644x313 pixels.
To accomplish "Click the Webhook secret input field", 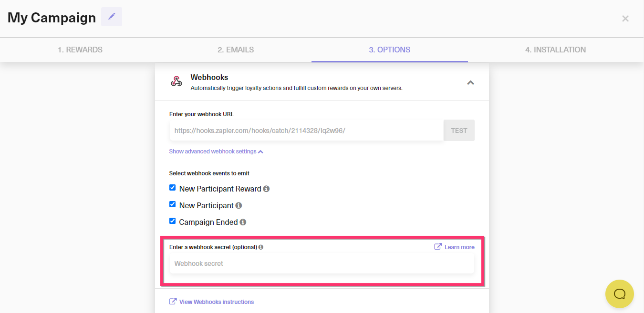I will (x=322, y=263).
